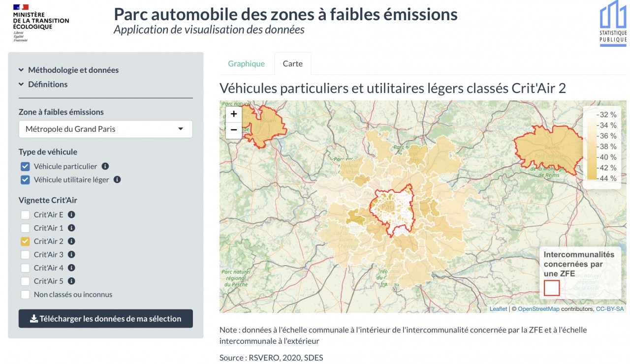This screenshot has height=364, width=630.
Task: Click the info icon next to Véhicule utilitaire léger
Action: 117,180
